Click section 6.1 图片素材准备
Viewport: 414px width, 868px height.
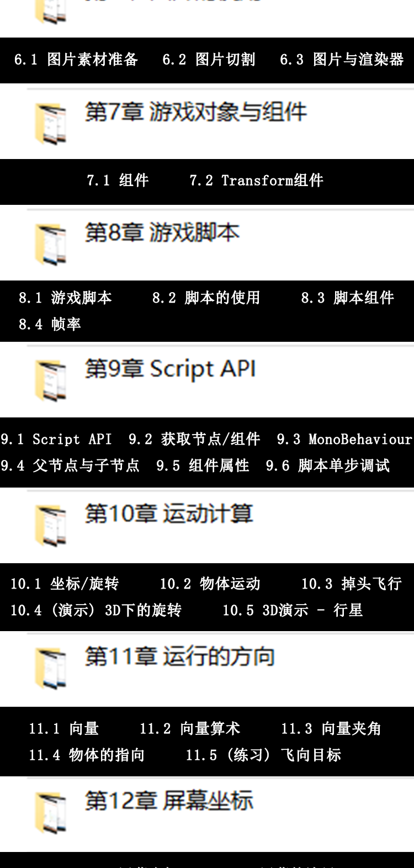tap(76, 60)
